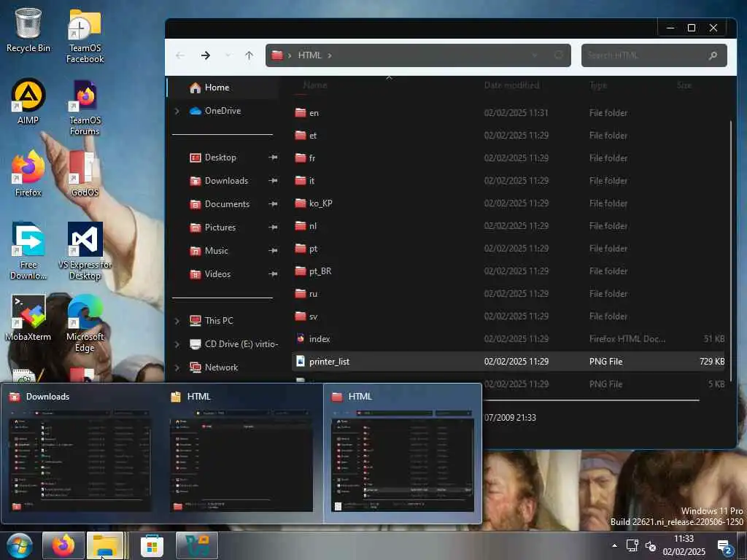Open Microsoft Store from the taskbar
747x560 pixels.
tap(152, 545)
